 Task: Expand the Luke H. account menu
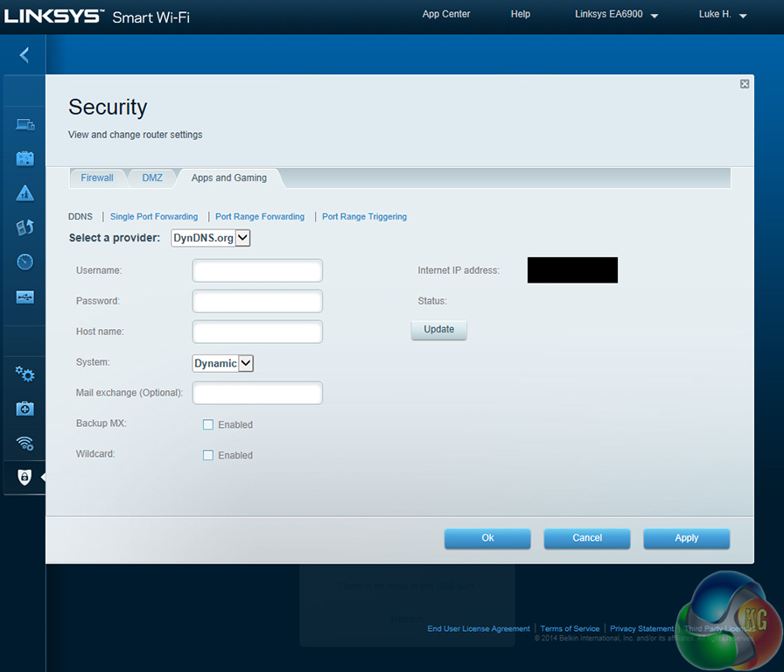point(723,15)
